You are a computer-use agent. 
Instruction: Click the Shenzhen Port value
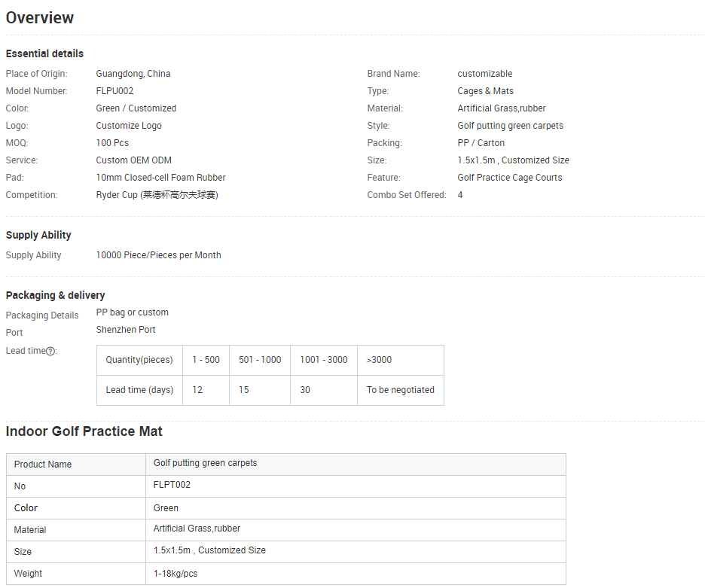(126, 330)
